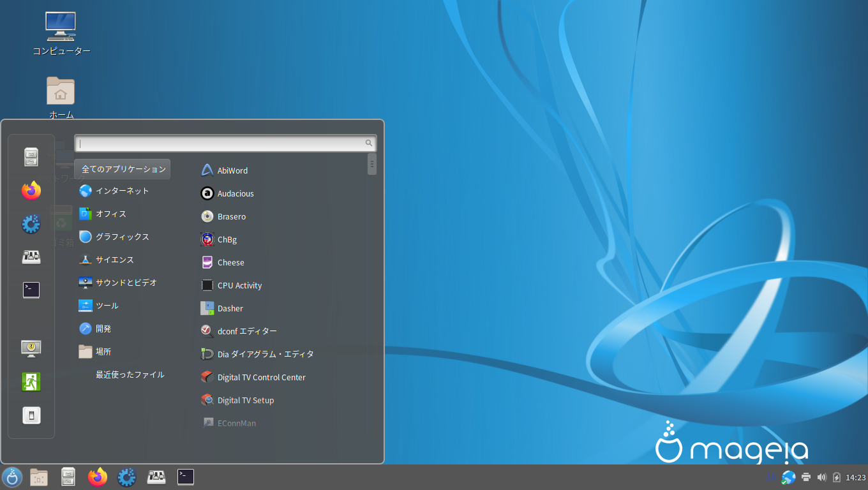Open Dasher from the application list
868x490 pixels.
pos(222,308)
